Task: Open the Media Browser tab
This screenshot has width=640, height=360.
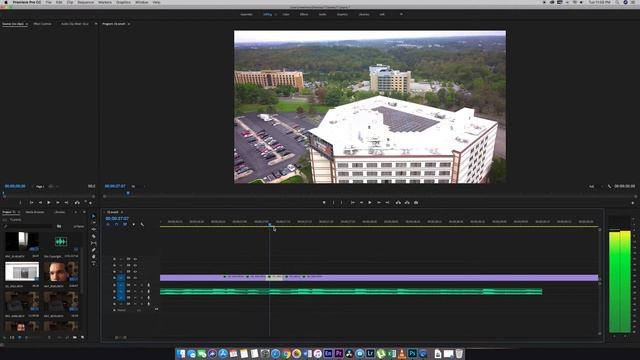Action: (x=35, y=212)
